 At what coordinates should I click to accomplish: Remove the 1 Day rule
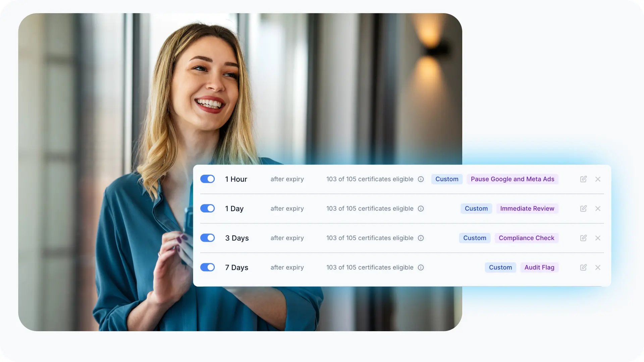[x=598, y=208]
